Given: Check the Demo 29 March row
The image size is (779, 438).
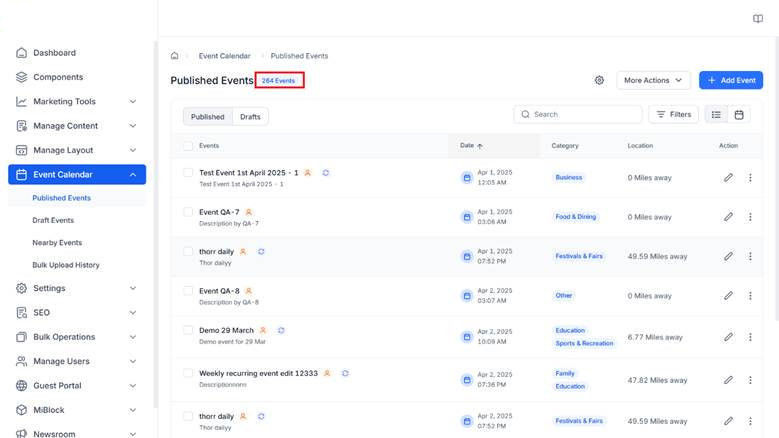Looking at the screenshot, I should [188, 330].
